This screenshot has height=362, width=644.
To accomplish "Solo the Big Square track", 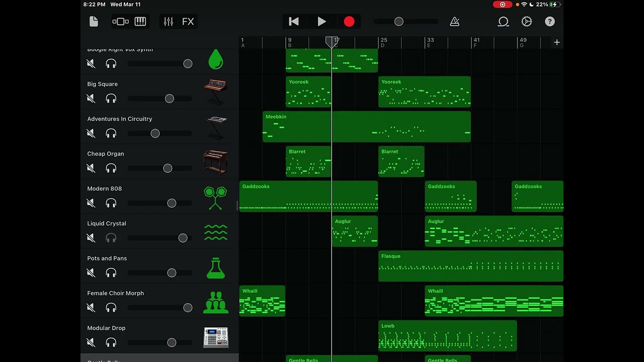I will tap(111, 99).
